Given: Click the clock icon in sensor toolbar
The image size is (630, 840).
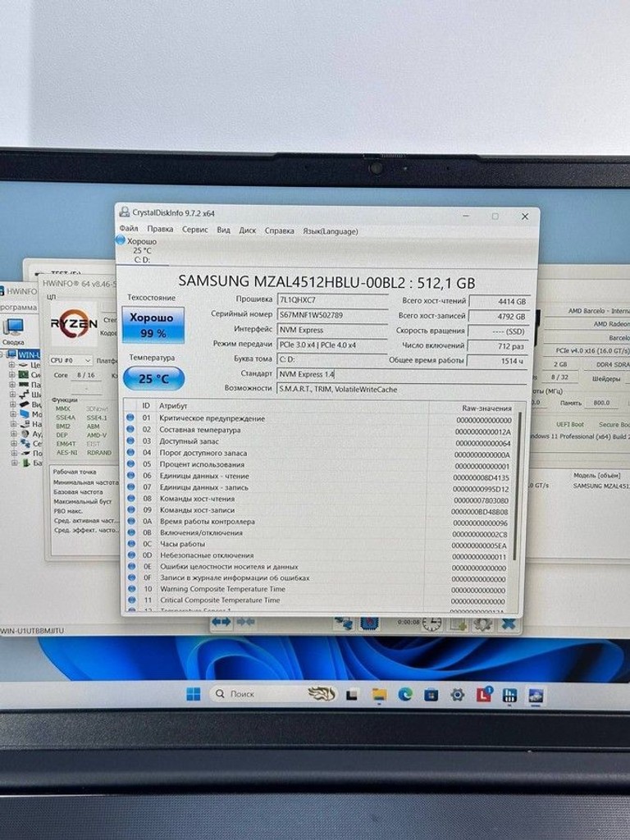Looking at the screenshot, I should click(x=431, y=624).
